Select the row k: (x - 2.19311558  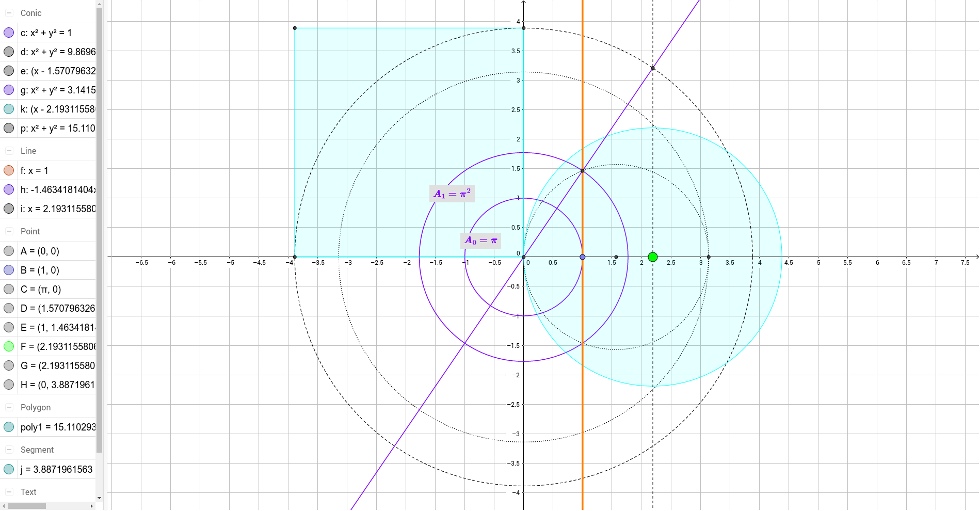click(48, 109)
